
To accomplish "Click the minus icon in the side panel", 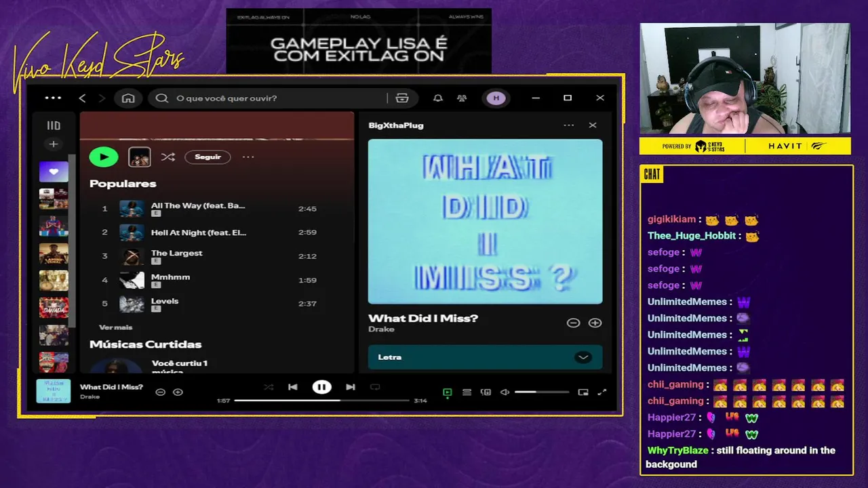I will point(574,323).
